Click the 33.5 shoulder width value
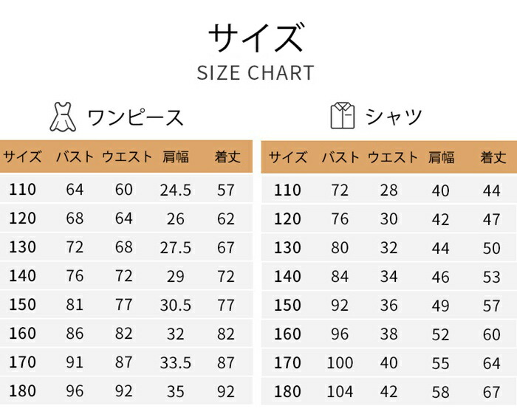 click(176, 362)
